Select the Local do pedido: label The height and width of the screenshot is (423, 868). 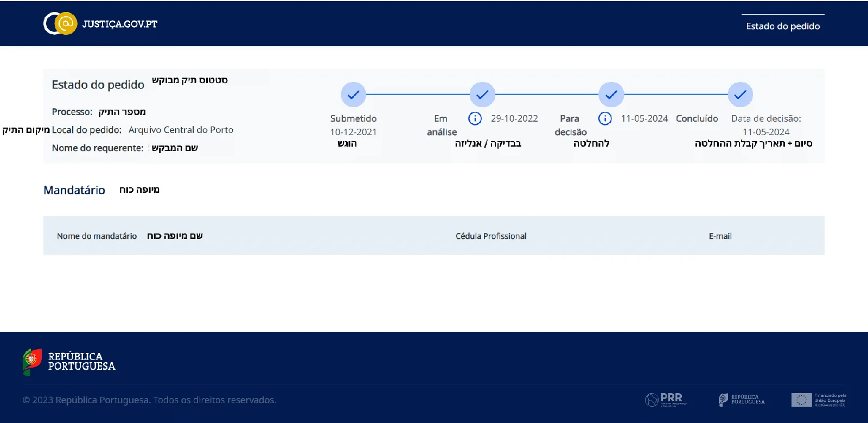click(87, 130)
